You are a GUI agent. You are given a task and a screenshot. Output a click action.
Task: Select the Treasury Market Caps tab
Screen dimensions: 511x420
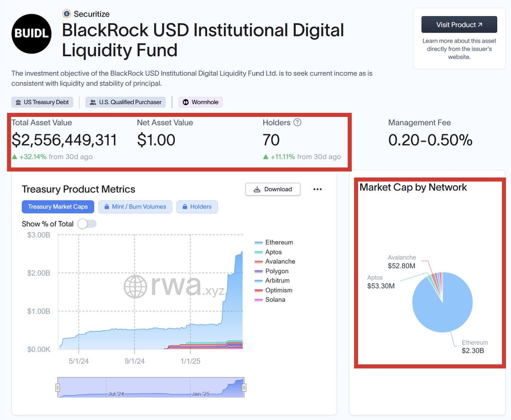click(58, 207)
